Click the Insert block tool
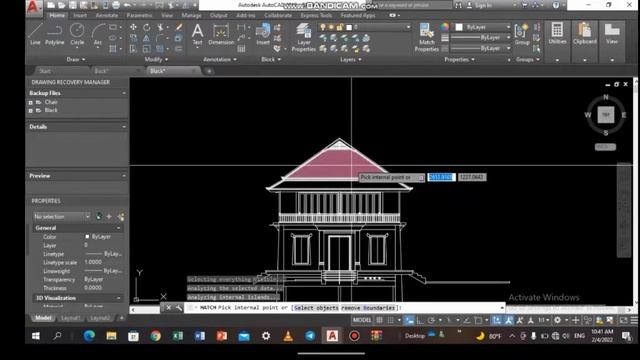The image size is (640, 360). pos(263,34)
